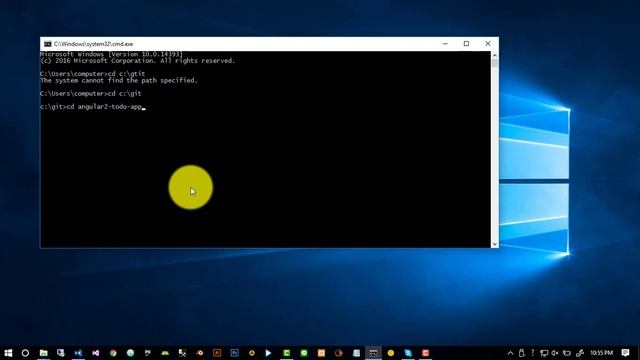Click the yellow circle taskbar icon
Image resolution: width=640 pixels, height=360 pixels.
[x=391, y=353]
